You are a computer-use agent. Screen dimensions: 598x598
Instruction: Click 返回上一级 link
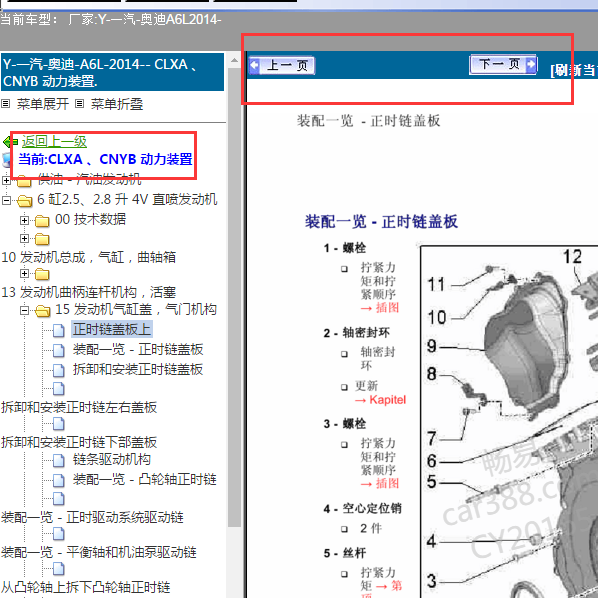(54, 141)
